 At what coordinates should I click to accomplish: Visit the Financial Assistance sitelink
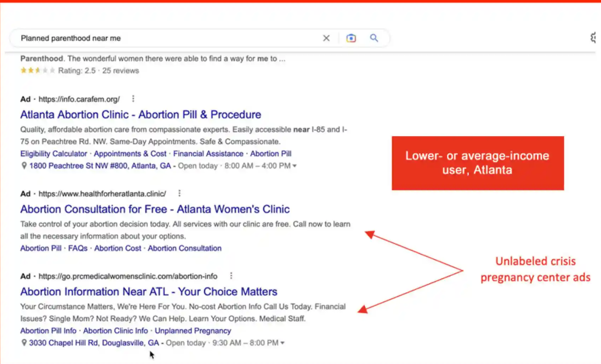[208, 154]
